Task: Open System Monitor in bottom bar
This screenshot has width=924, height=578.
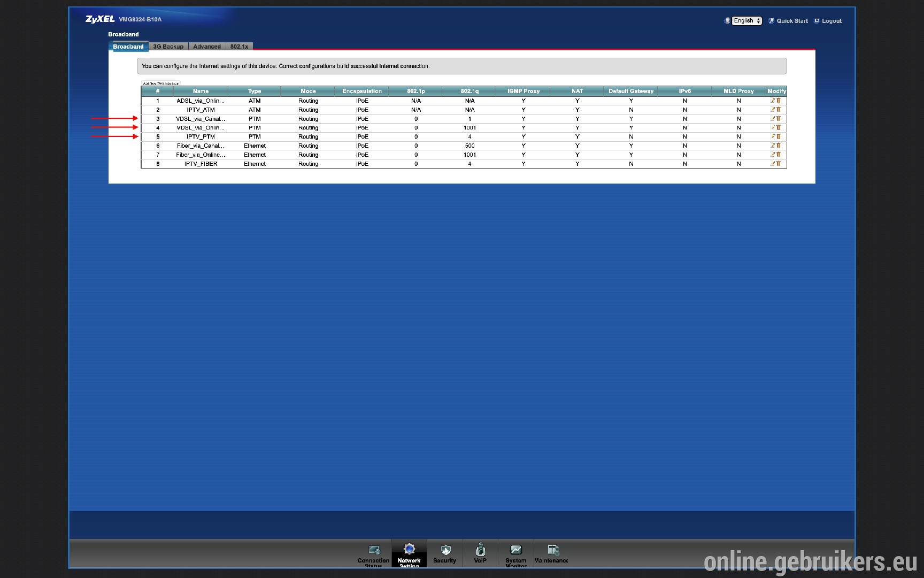Action: pyautogui.click(x=516, y=554)
